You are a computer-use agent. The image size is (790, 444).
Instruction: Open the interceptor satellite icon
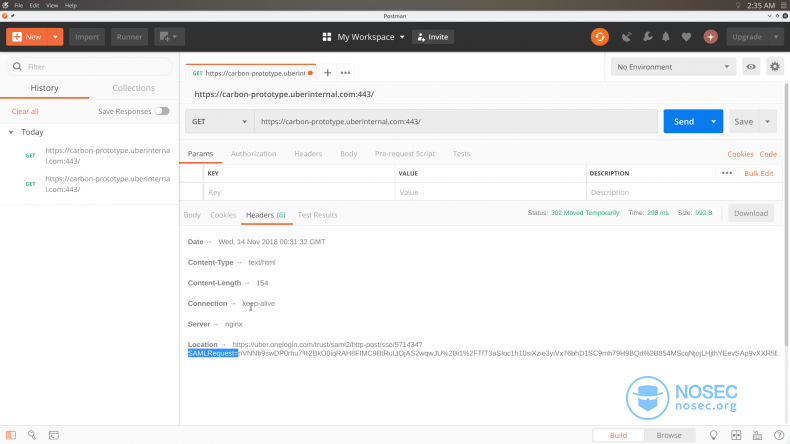(626, 37)
